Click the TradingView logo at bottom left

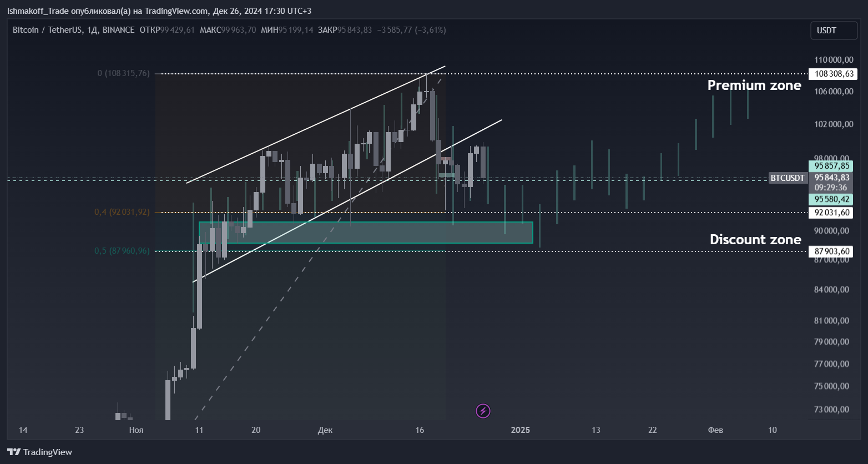point(39,452)
